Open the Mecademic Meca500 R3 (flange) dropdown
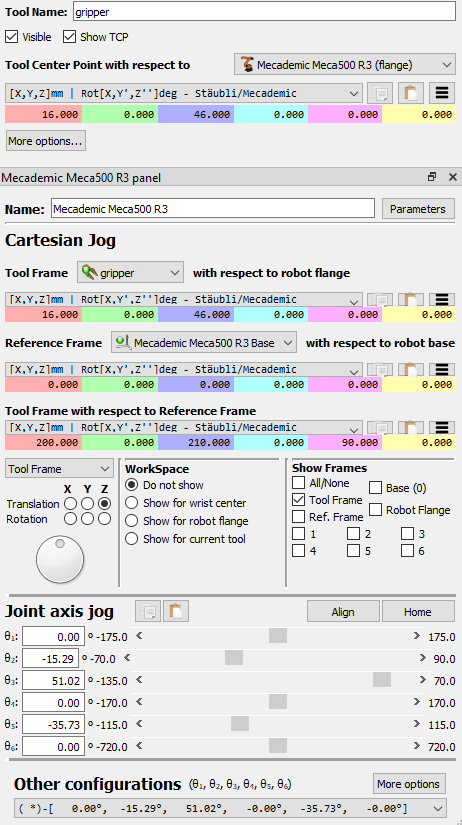 pos(345,65)
